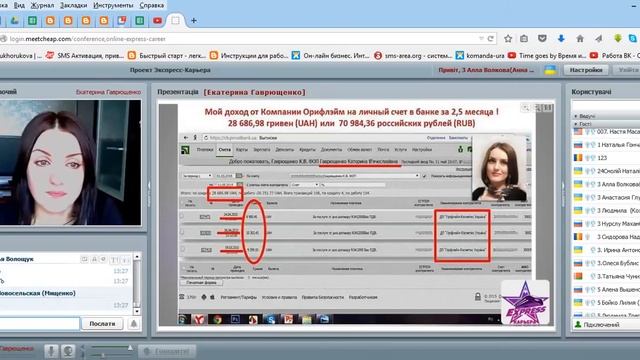Viewport: 640px width, 360px height.
Task: Open the Вид menu
Action: [x=19, y=5]
